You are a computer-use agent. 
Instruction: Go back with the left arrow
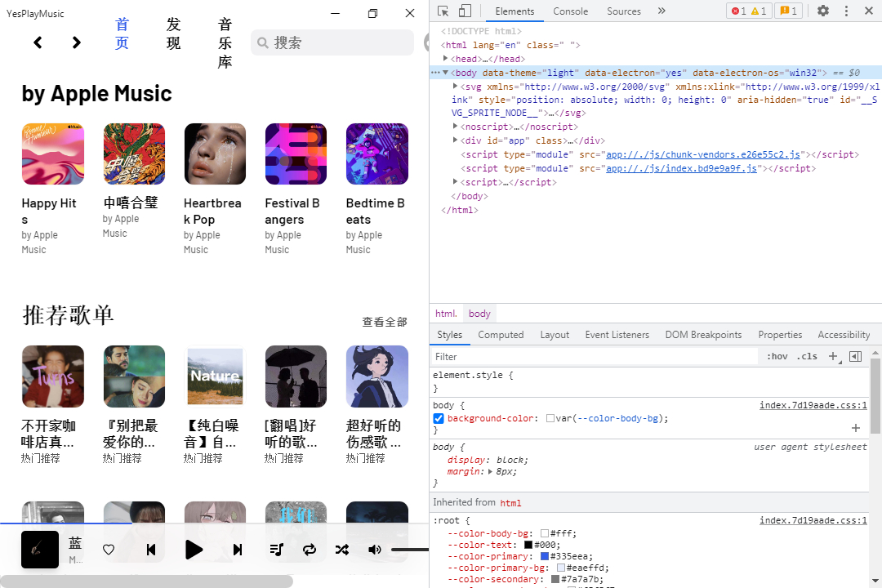tap(38, 42)
